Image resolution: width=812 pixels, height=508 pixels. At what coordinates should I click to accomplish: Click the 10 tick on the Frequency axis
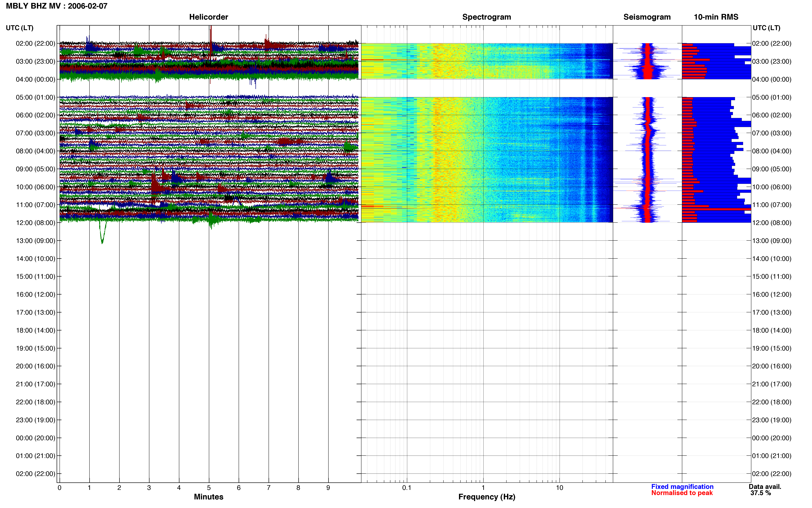click(559, 488)
